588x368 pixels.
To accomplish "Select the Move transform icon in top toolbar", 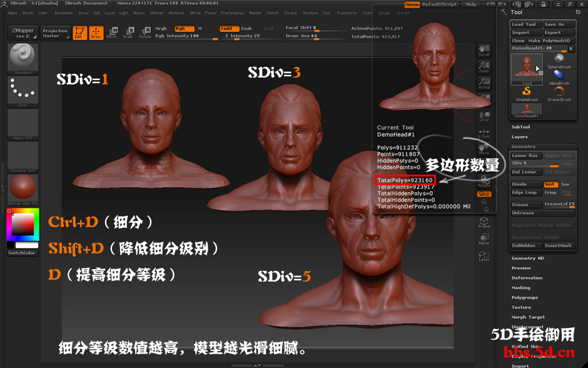I will pos(112,33).
